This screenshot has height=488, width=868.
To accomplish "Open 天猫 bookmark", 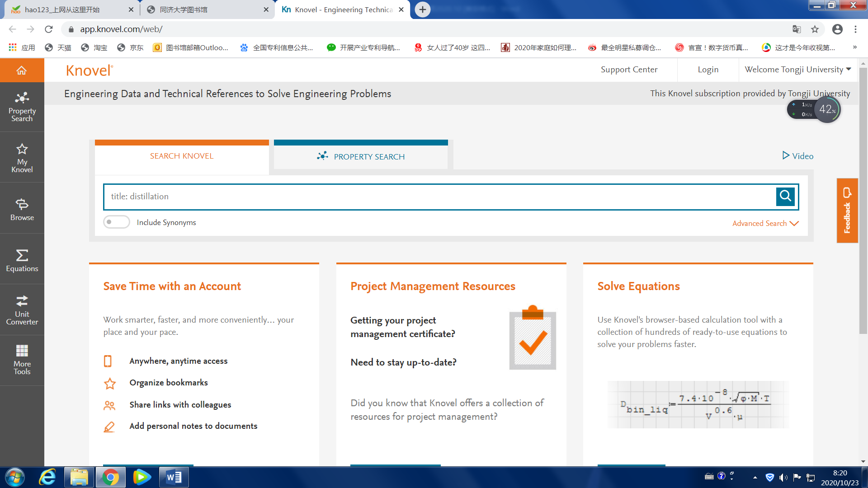I will click(x=58, y=47).
